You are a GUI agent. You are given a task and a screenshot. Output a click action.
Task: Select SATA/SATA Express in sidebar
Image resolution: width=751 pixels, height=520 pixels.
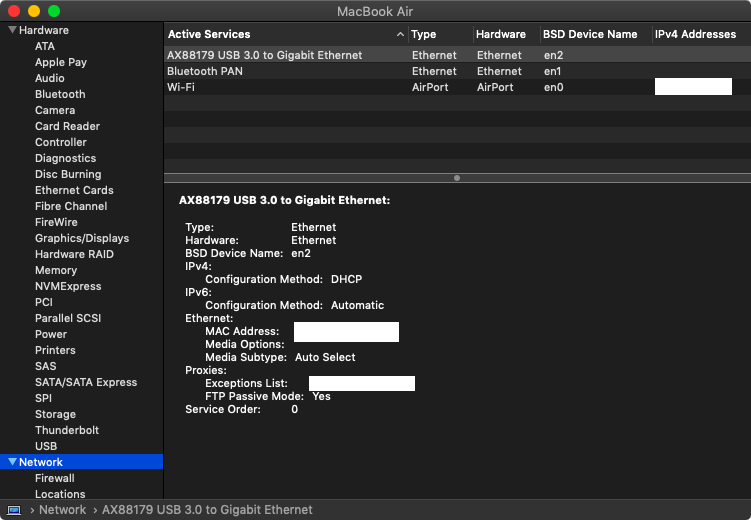(86, 383)
